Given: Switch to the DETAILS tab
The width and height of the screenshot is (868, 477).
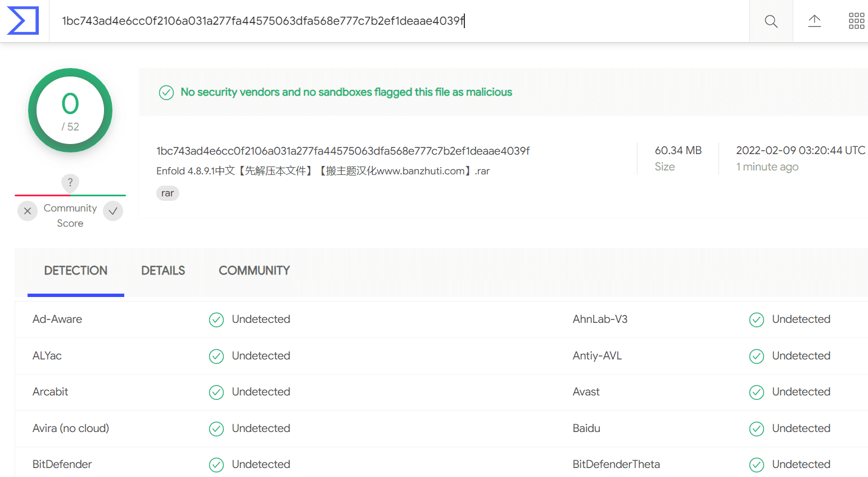Looking at the screenshot, I should click(x=163, y=271).
